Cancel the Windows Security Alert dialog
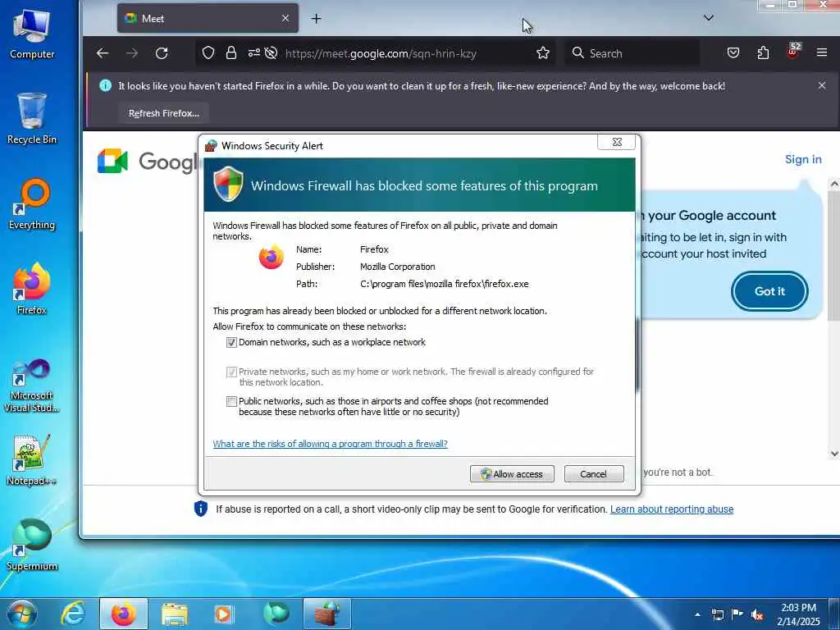The height and width of the screenshot is (630, 840). 594,474
